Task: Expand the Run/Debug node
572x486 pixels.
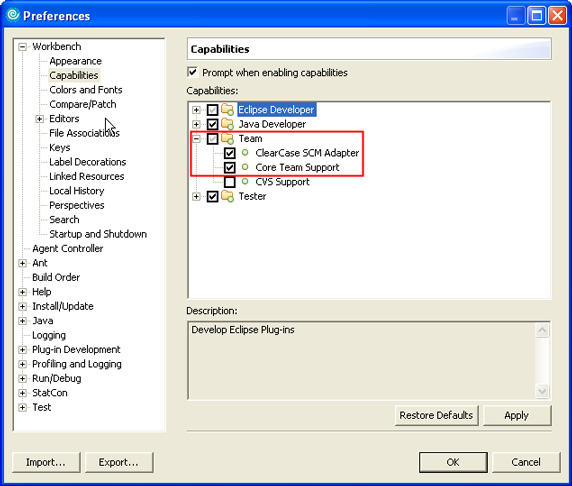Action: pyautogui.click(x=23, y=378)
